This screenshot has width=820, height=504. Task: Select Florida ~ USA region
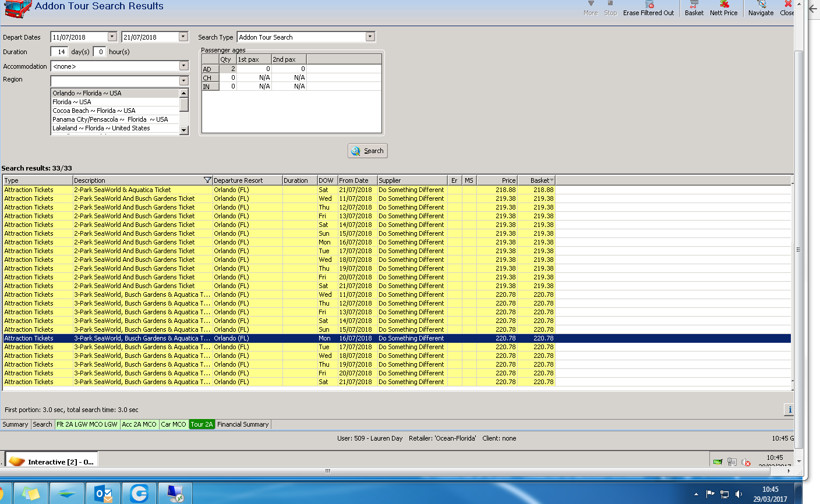[x=115, y=102]
